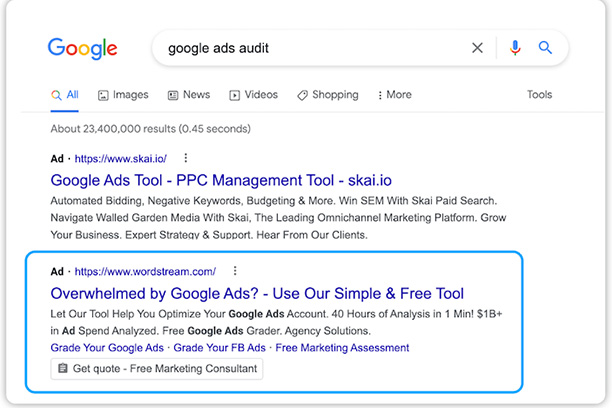Open the options menu for the wordstream.com ad

[x=235, y=271]
